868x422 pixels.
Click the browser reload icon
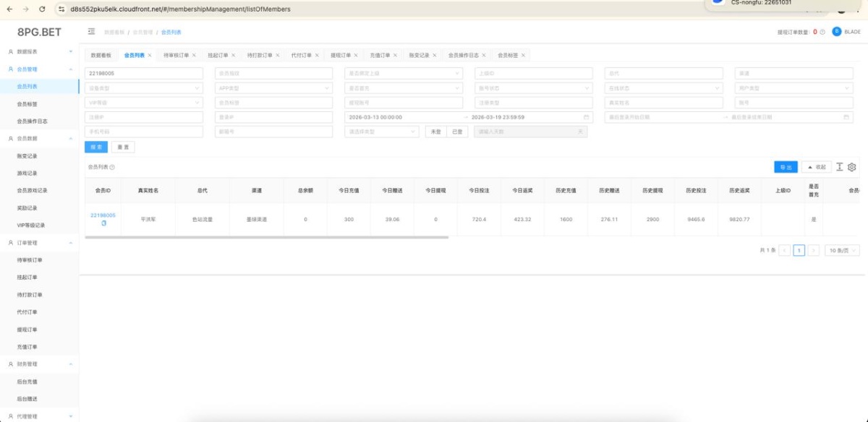pyautogui.click(x=42, y=9)
